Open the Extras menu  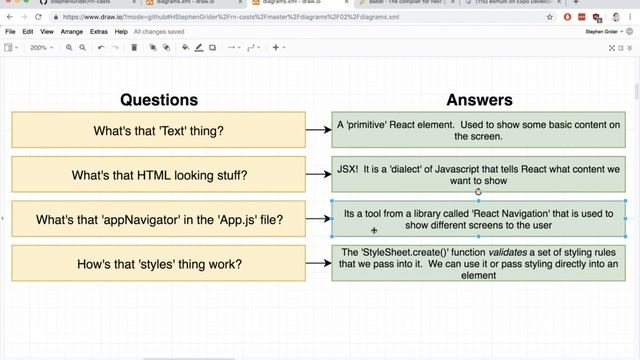coord(99,31)
